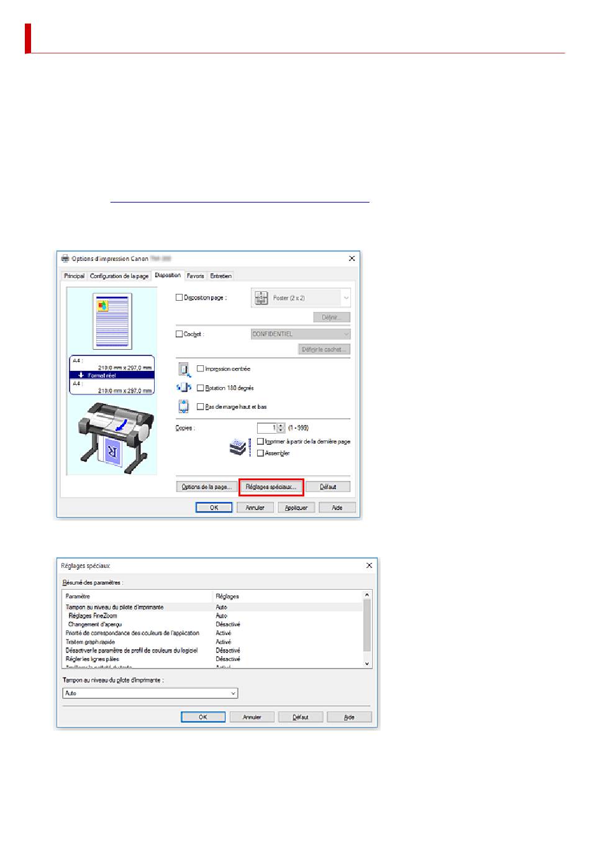Click the Paramètre column header
Screen dimensions: 590x868
point(138,596)
